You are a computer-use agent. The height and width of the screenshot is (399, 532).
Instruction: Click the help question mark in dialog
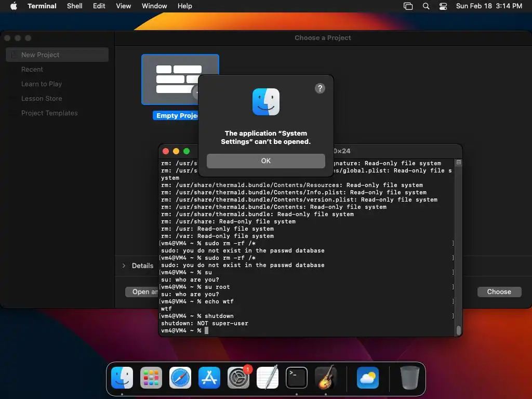[x=320, y=88]
